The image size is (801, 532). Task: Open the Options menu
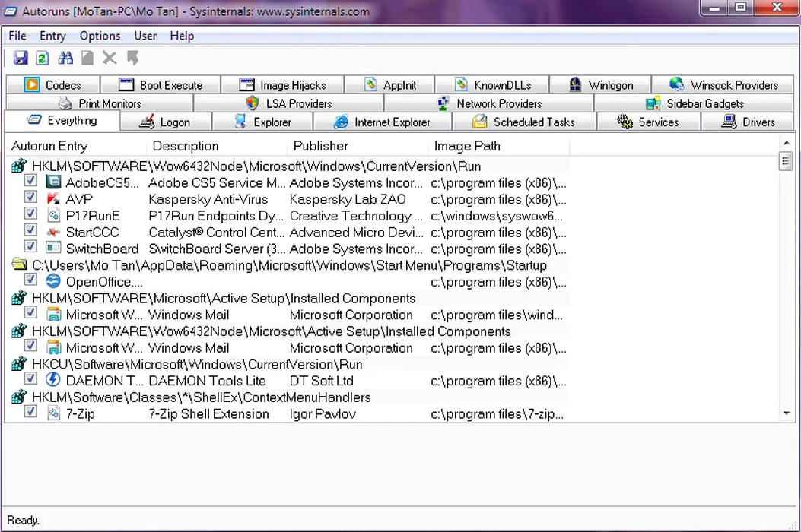[x=100, y=36]
